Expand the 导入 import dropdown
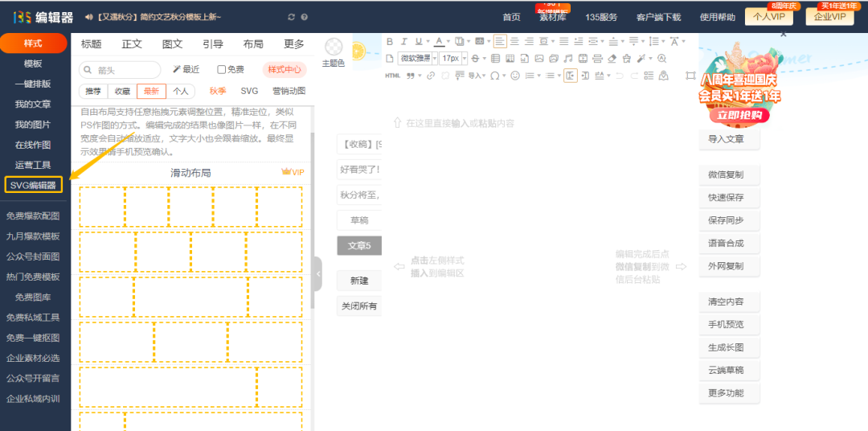 (477, 76)
